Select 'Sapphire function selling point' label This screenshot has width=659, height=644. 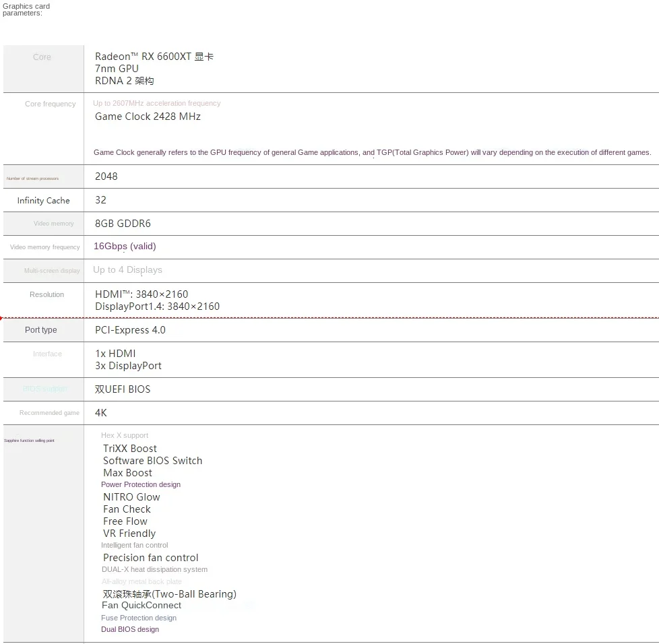click(x=29, y=441)
